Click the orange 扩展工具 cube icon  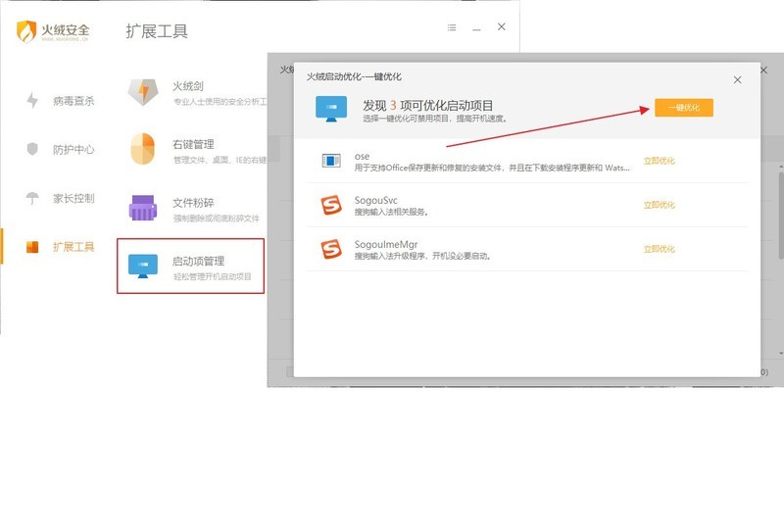(x=32, y=247)
